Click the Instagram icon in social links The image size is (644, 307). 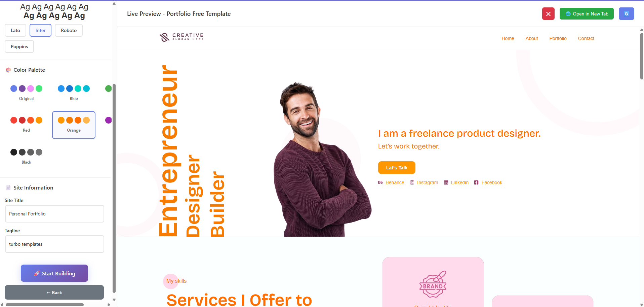pos(412,182)
